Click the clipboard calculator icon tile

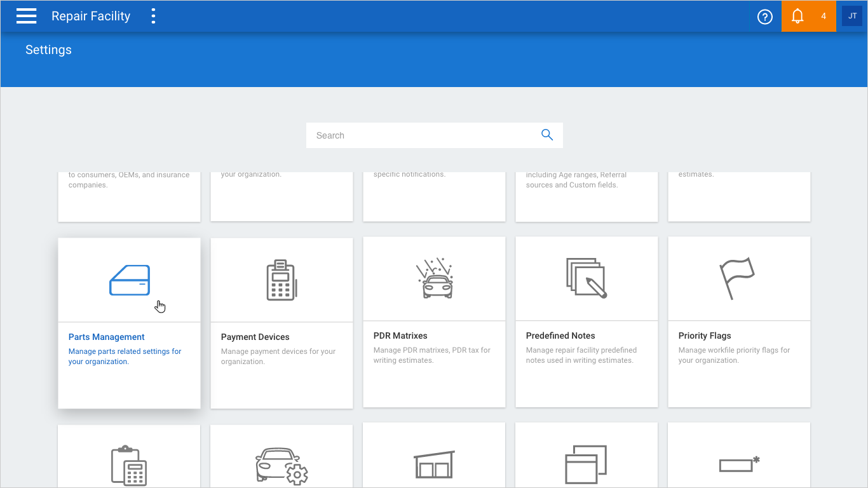coord(129,465)
